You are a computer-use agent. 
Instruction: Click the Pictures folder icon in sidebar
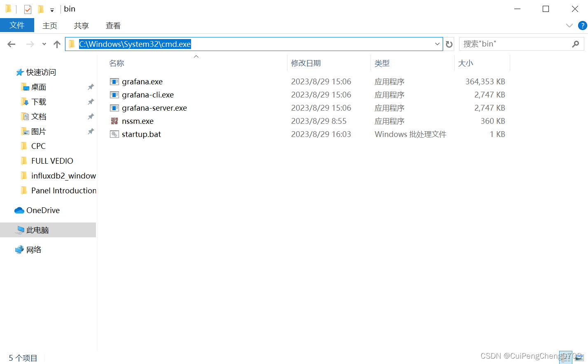[25, 131]
